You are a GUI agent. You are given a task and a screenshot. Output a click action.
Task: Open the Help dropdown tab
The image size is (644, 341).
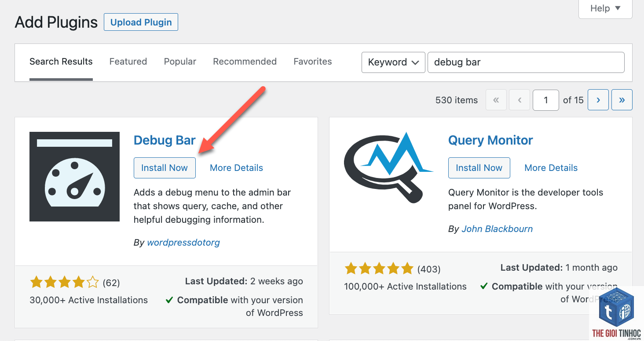(x=605, y=8)
